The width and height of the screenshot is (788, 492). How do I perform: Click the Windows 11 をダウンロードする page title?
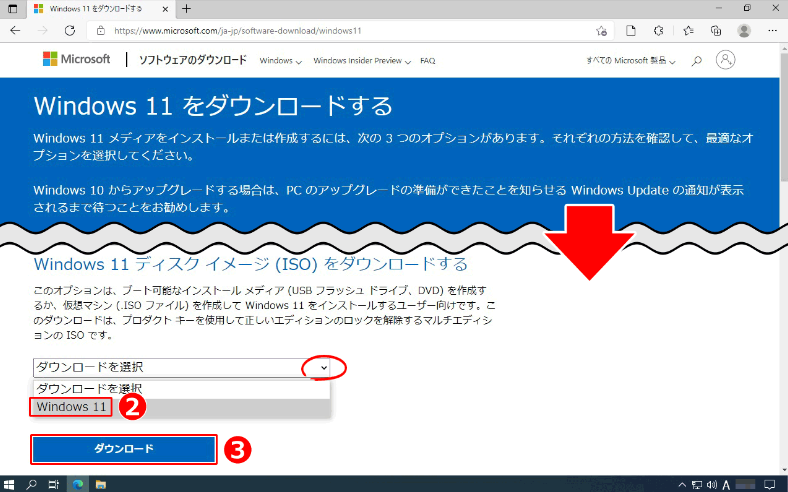pyautogui.click(x=213, y=106)
